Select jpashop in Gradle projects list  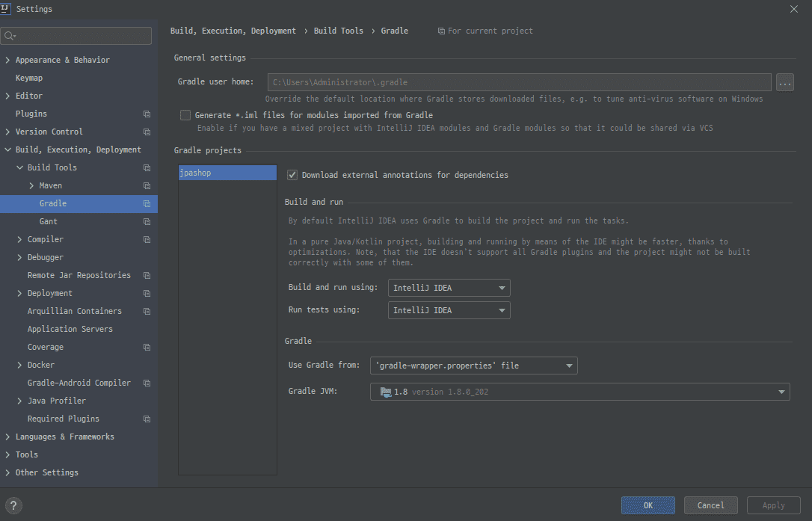click(227, 173)
